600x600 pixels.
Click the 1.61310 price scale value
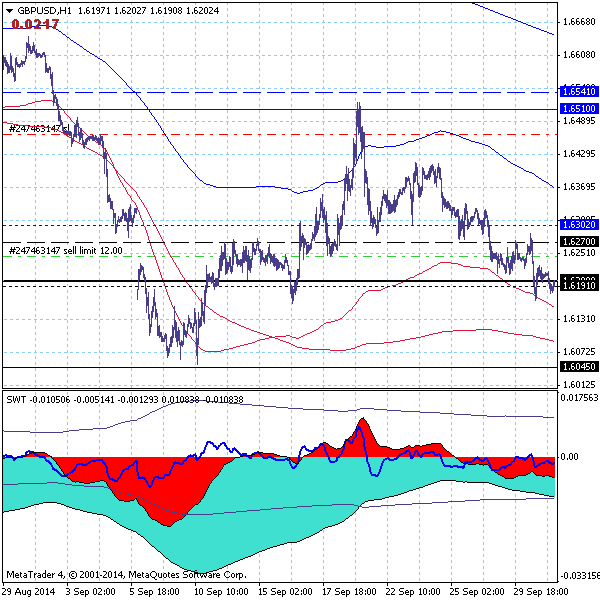point(579,319)
